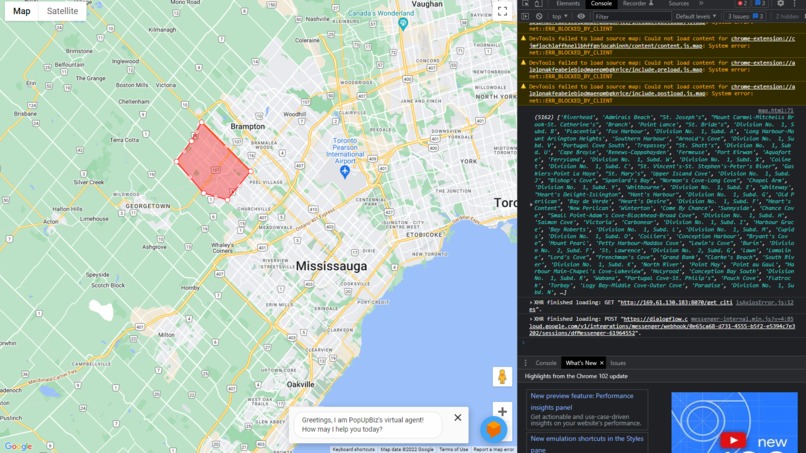Image resolution: width=806 pixels, height=453 pixels.
Task: Click the live expression eye icon
Action: (x=581, y=16)
